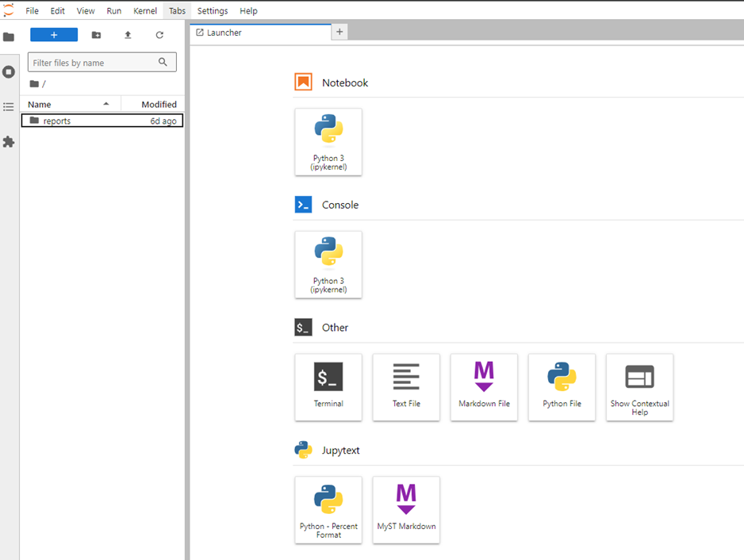Screen dimensions: 744x560
Task: Click the orange Notebook section icon
Action: (x=303, y=82)
